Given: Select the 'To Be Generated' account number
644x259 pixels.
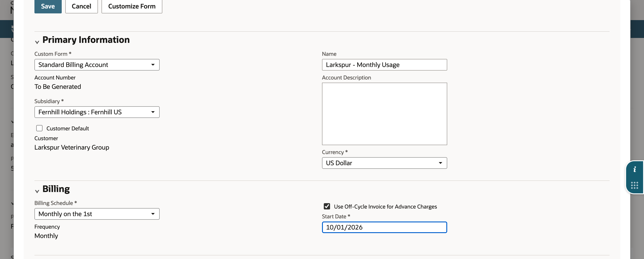Looking at the screenshot, I should [58, 87].
